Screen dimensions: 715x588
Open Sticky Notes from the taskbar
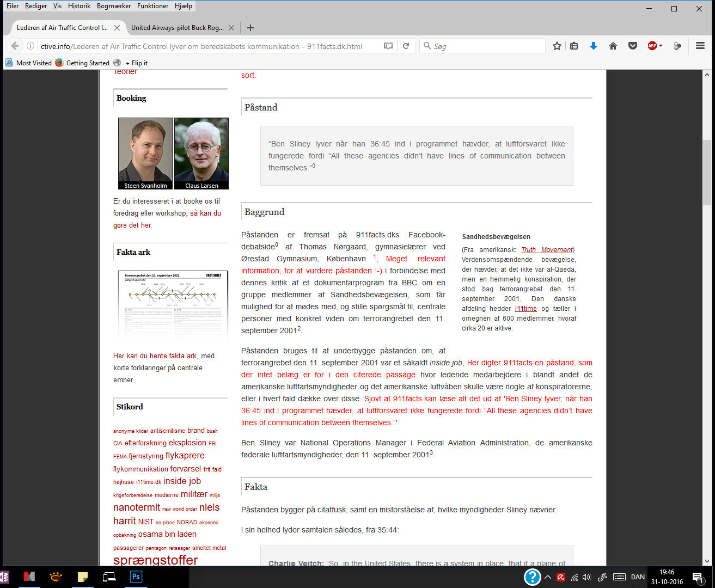(x=82, y=577)
